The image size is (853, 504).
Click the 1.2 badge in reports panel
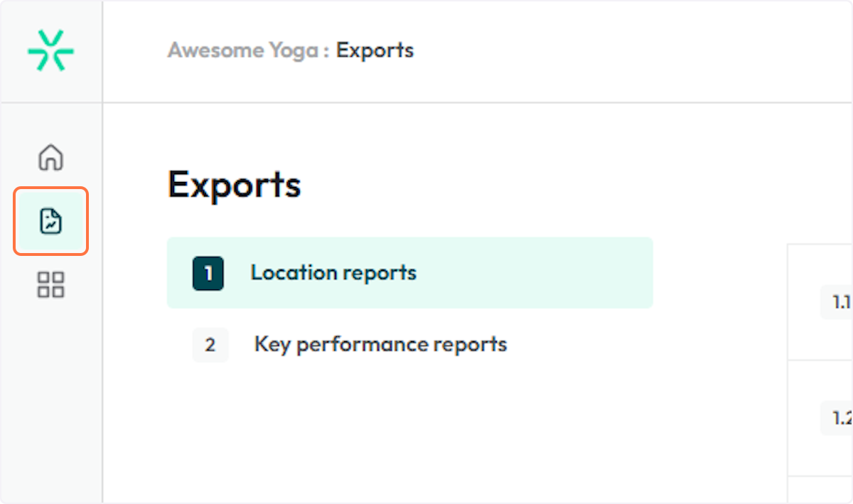coord(840,418)
